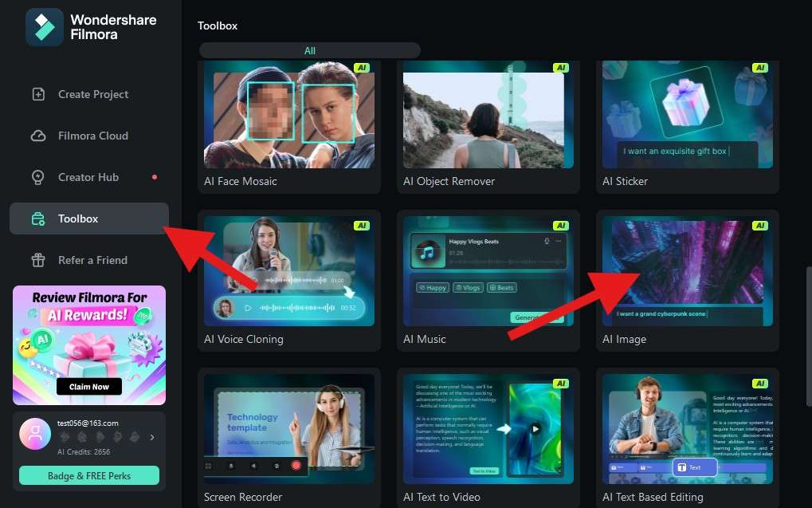This screenshot has height=508, width=812.
Task: Open Filmora Cloud from the sidebar
Action: [89, 136]
